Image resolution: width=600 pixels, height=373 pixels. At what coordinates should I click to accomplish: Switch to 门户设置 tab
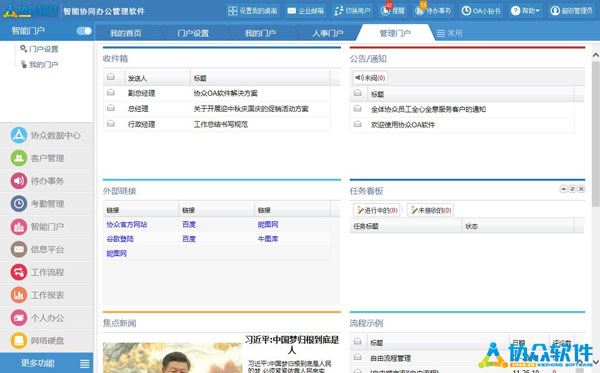(x=193, y=33)
